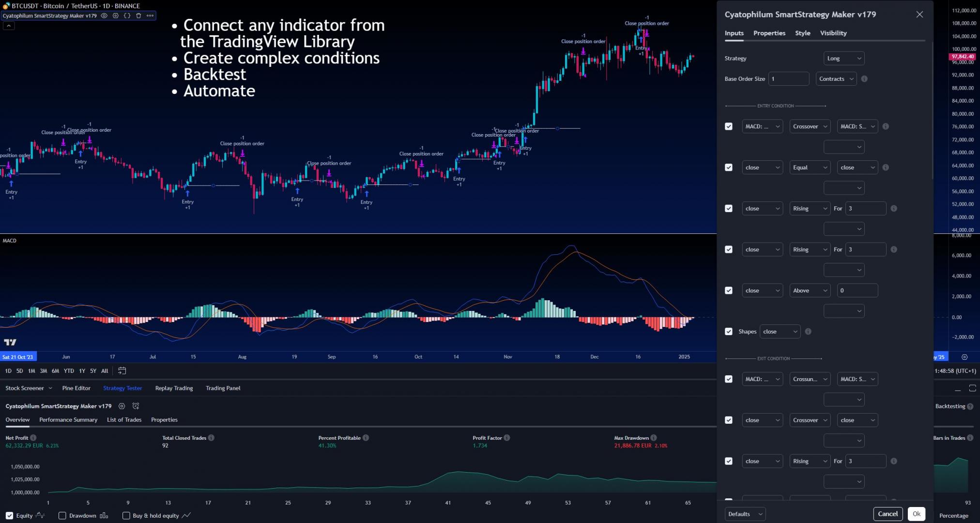Click the Cancel button
The height and width of the screenshot is (523, 980).
point(888,514)
